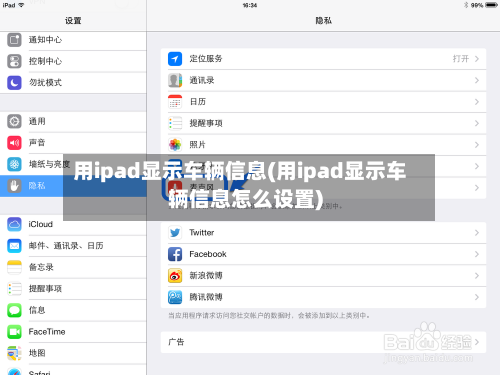Tap the 照片 label
500x375 pixels.
click(197, 145)
